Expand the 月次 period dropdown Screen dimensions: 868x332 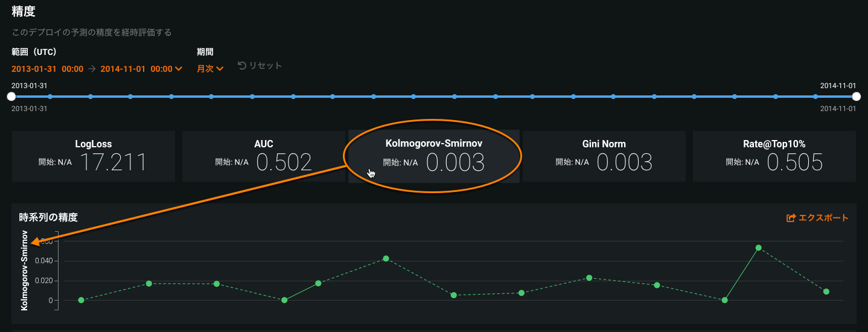210,69
